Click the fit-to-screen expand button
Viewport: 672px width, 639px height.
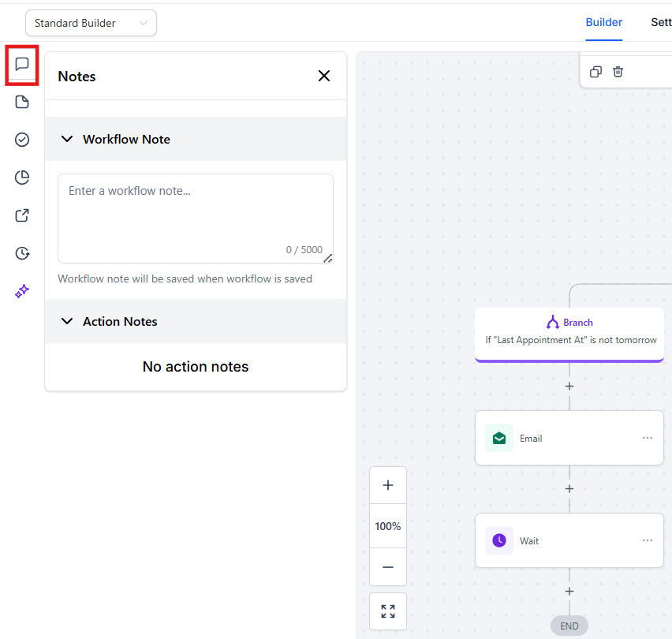[x=388, y=611]
